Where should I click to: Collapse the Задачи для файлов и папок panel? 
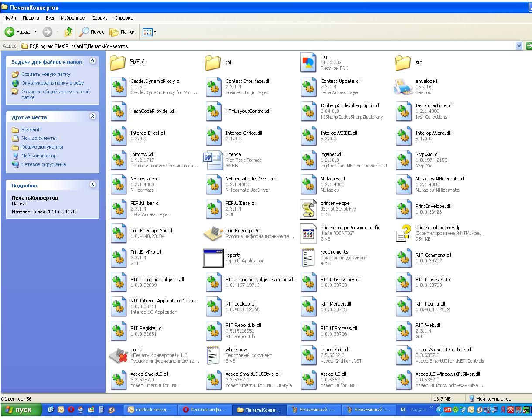point(92,61)
